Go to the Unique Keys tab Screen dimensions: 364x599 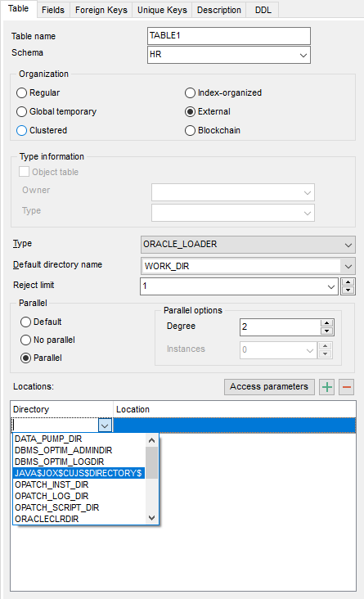pos(162,10)
